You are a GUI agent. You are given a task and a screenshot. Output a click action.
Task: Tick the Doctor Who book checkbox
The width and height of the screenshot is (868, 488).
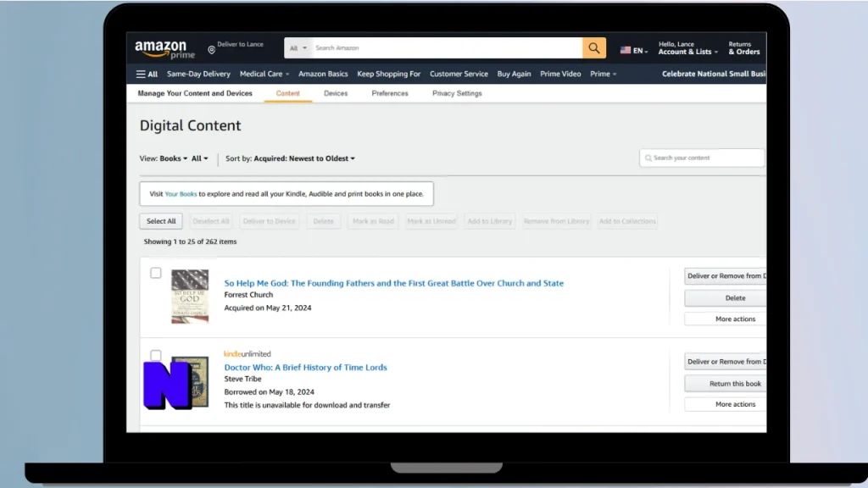(x=156, y=355)
